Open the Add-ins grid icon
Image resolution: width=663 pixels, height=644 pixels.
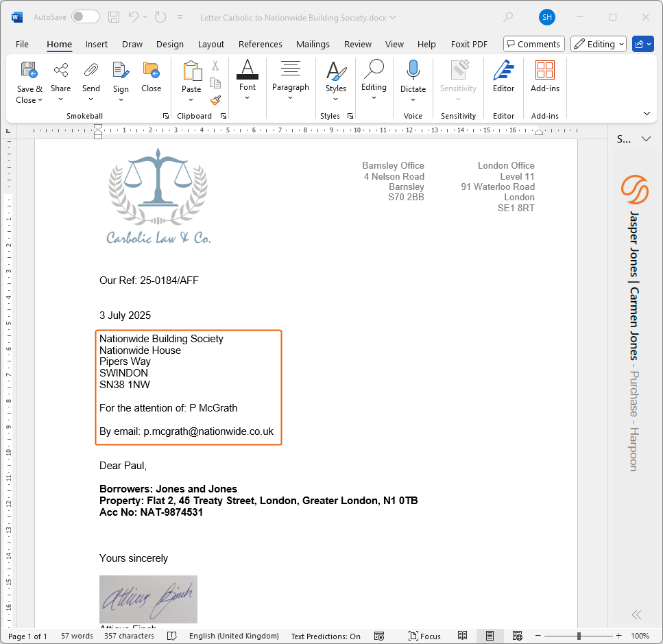tap(545, 70)
